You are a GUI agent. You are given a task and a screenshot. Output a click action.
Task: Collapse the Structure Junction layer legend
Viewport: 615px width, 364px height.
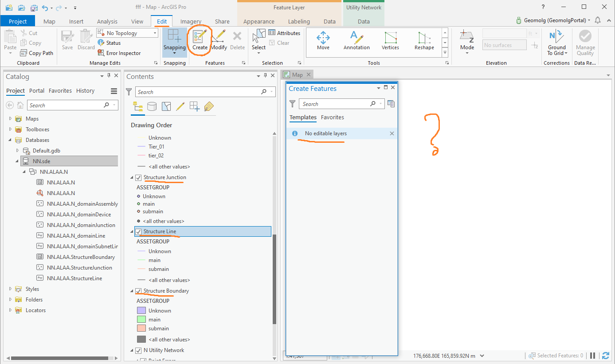pos(132,178)
